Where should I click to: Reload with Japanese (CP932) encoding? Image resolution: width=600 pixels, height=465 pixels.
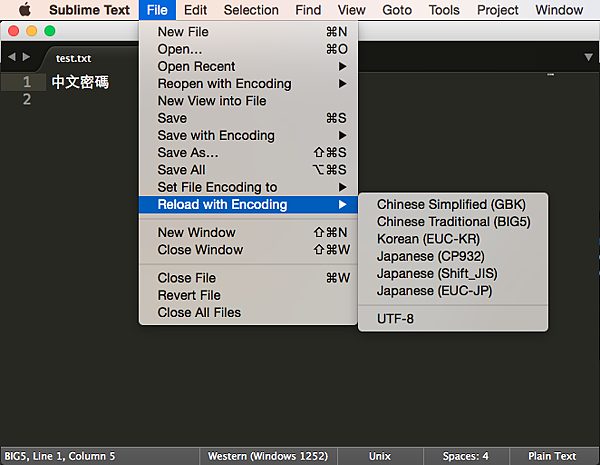[x=453, y=256]
